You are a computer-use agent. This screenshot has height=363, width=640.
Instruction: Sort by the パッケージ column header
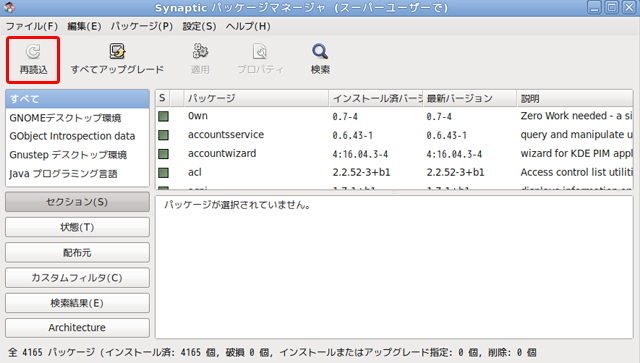coord(256,98)
